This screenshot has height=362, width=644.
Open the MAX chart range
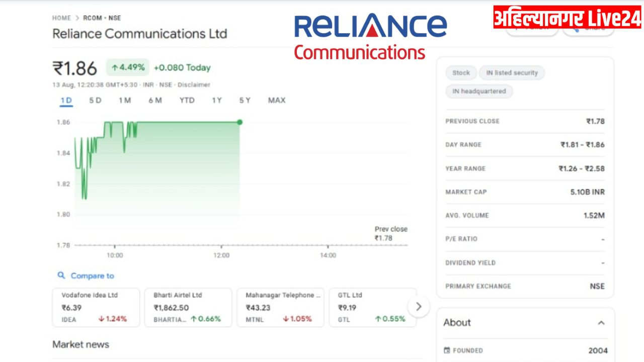[276, 101]
